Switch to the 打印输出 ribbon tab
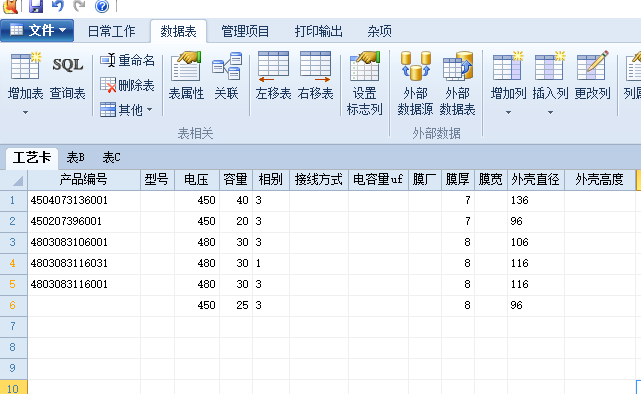The height and width of the screenshot is (394, 641). (x=318, y=31)
